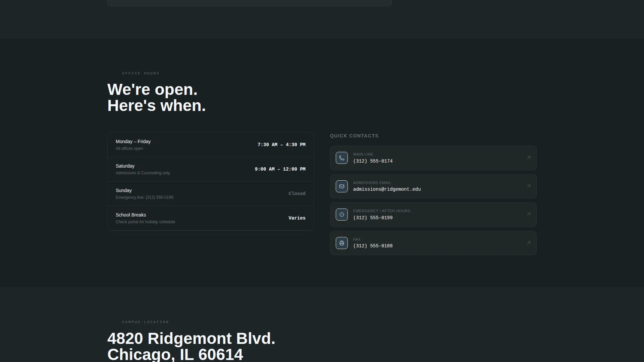Screen dimensions: 644x362
Task: Open the Main Line arrow link icon
Action: (529, 158)
